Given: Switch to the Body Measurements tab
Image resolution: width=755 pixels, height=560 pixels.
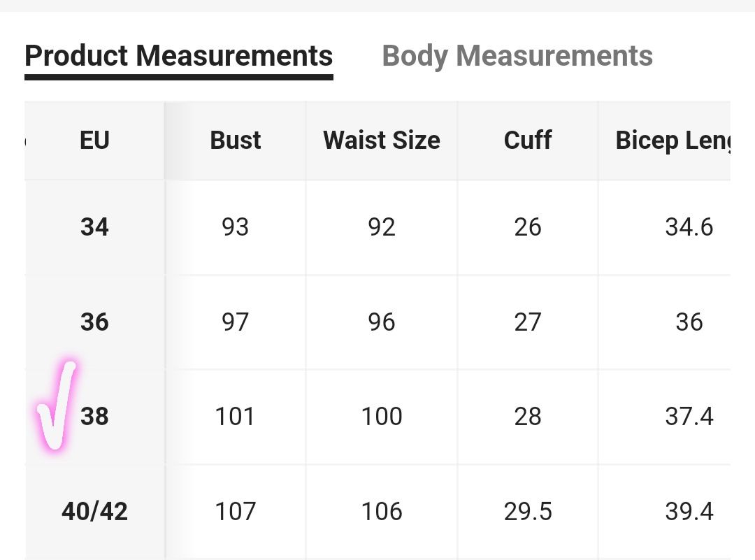Looking at the screenshot, I should [x=517, y=56].
